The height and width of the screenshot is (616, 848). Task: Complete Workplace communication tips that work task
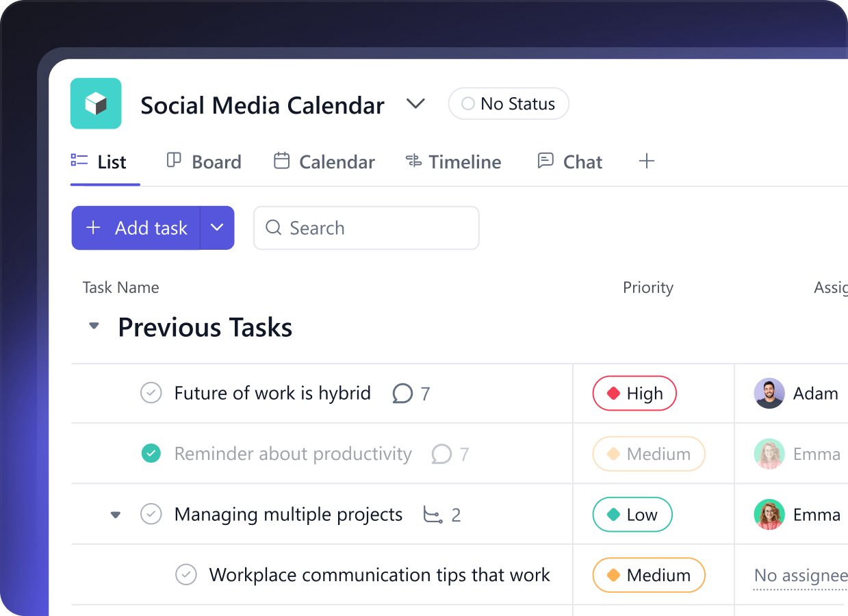186,575
